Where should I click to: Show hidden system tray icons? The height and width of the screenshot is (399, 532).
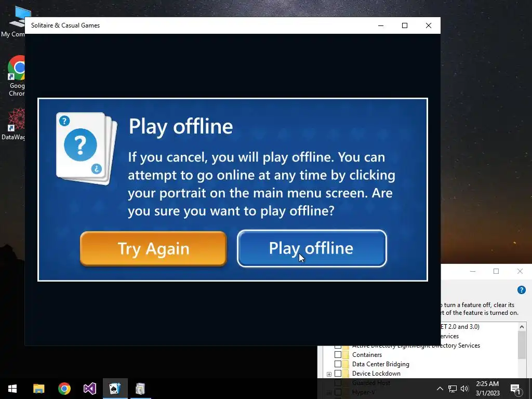(x=440, y=389)
